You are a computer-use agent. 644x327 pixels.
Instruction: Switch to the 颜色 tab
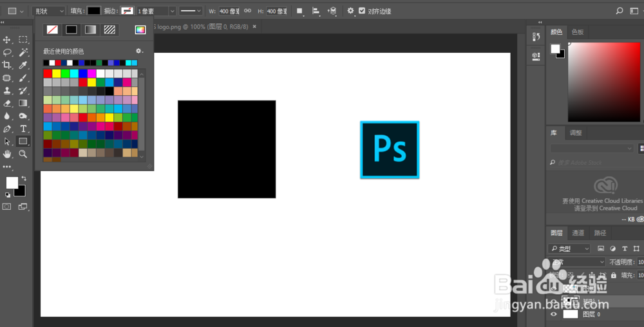[x=556, y=32]
